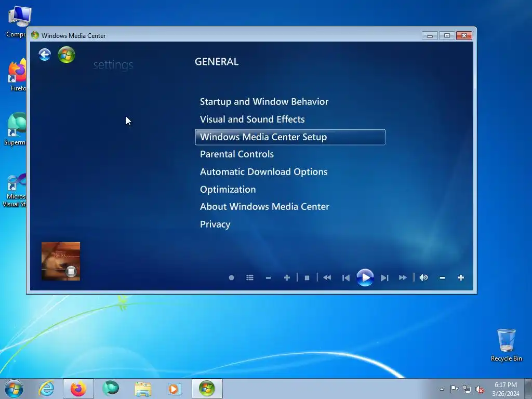This screenshot has width=532, height=399.
Task: Show hidden tray icons arrow
Action: (x=442, y=389)
